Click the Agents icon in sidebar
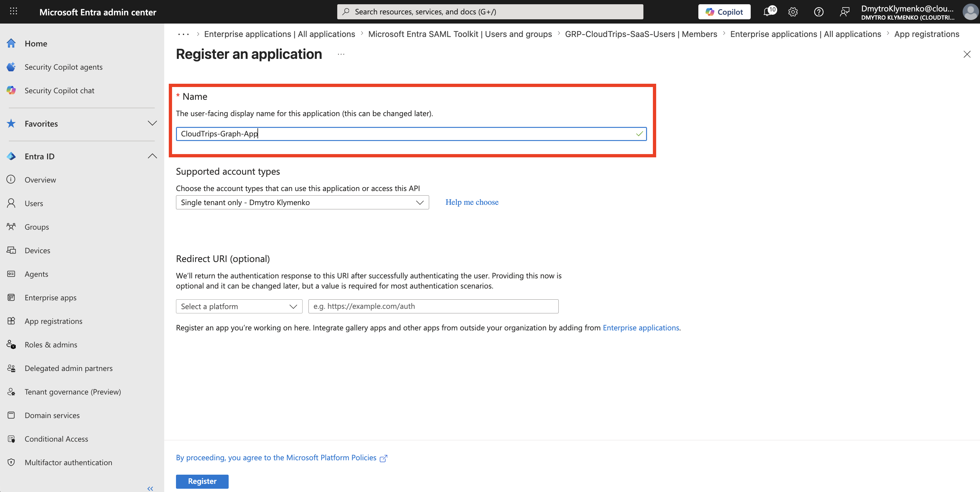Viewport: 980px width, 492px height. point(11,274)
